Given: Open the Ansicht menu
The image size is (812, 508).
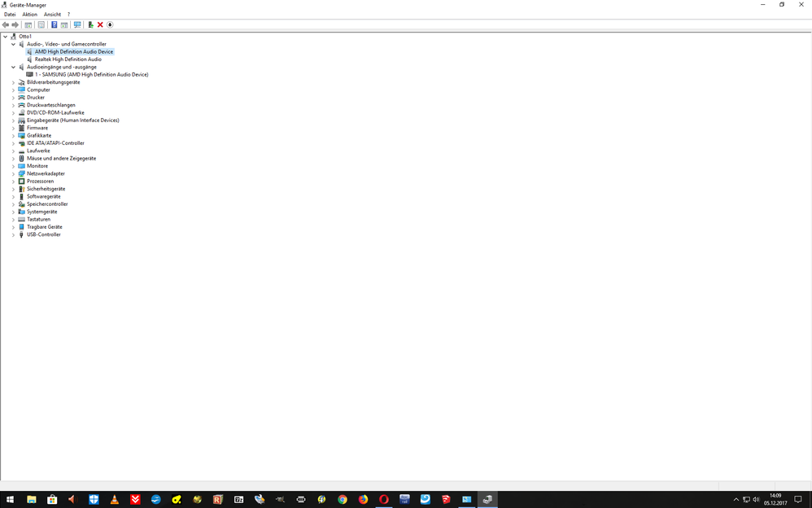Looking at the screenshot, I should point(52,15).
